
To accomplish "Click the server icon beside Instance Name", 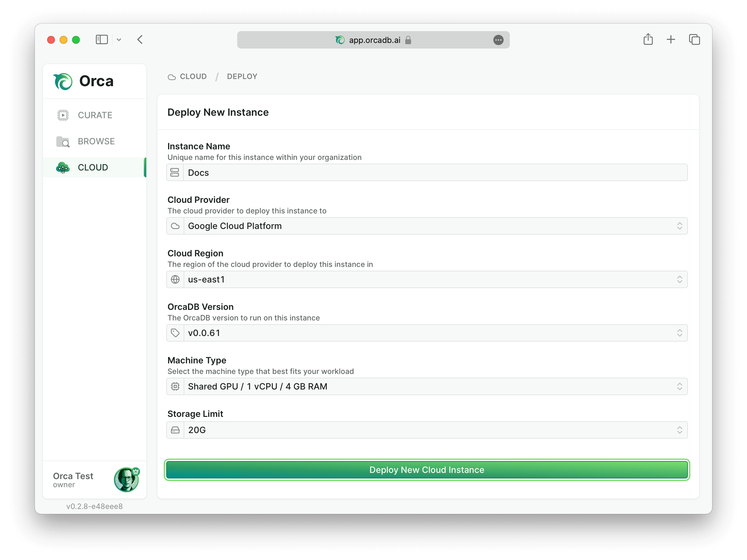I will click(x=175, y=172).
